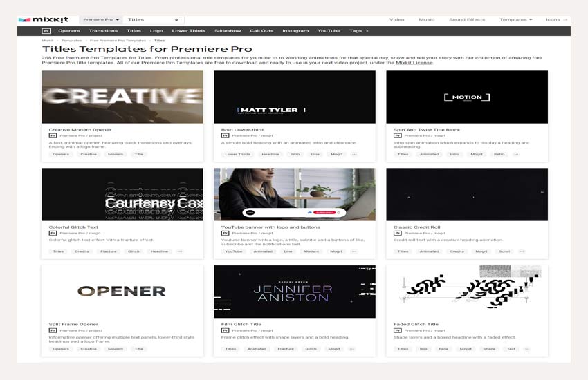Click the Premiere Pro icon in the category bar
This screenshot has width=588, height=380.
46,31
